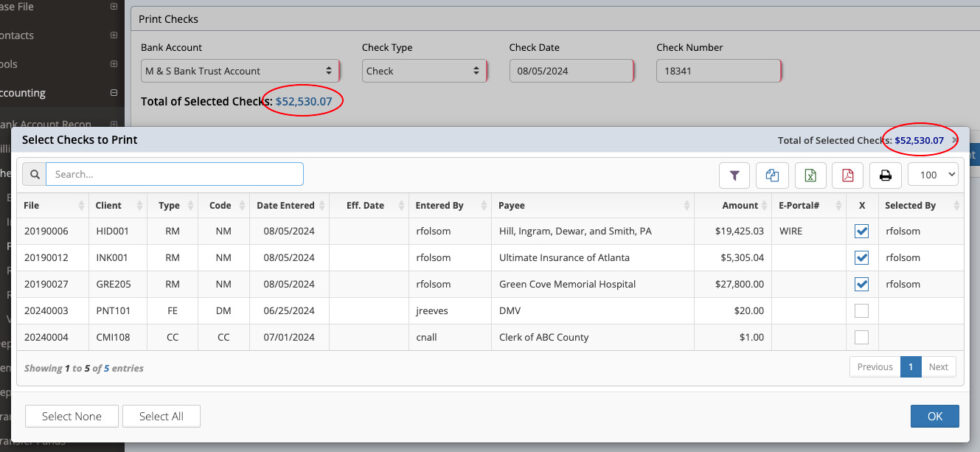Print the checks table
This screenshot has height=452, width=980.
pos(885,176)
